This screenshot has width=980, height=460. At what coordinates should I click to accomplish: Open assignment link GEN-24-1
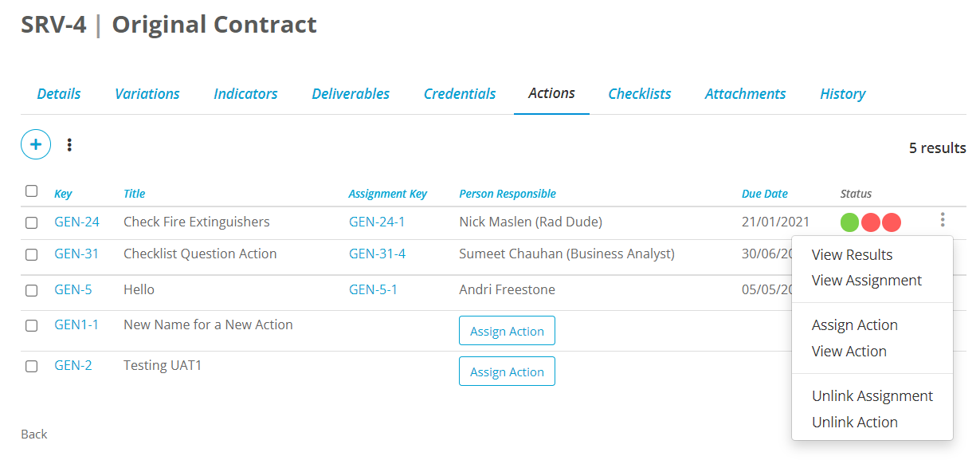pyautogui.click(x=377, y=222)
